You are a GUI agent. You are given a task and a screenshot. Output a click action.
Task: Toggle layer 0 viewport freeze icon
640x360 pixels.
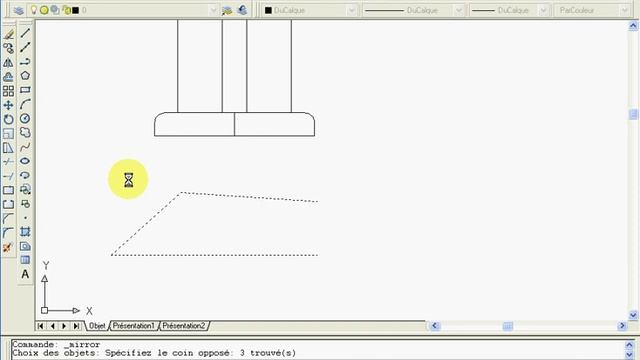coord(55,10)
